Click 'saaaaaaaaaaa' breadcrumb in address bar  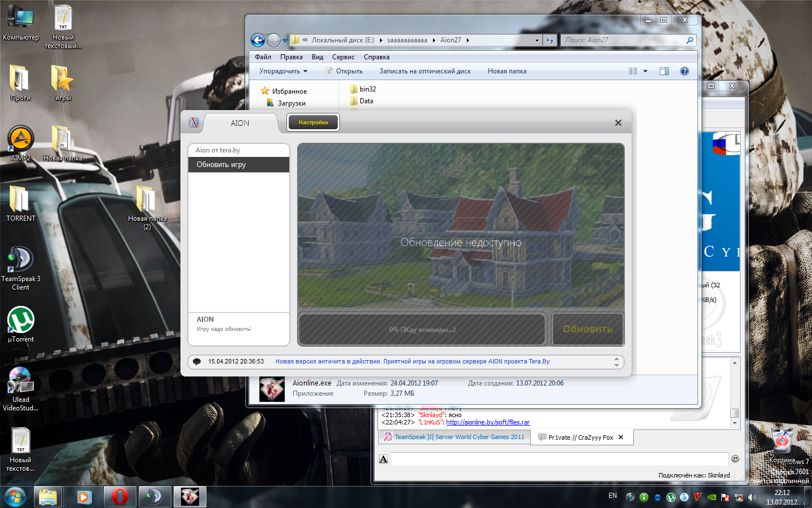tap(407, 40)
